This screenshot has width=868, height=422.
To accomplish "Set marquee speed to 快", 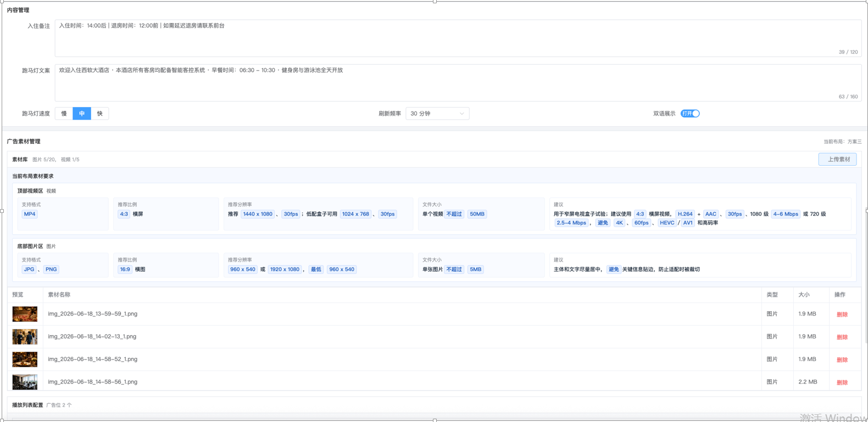I will click(99, 114).
